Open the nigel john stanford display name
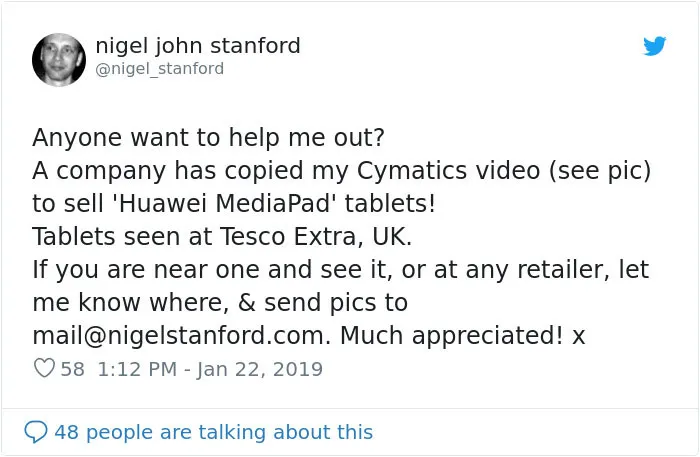This screenshot has width=700, height=457. (198, 46)
